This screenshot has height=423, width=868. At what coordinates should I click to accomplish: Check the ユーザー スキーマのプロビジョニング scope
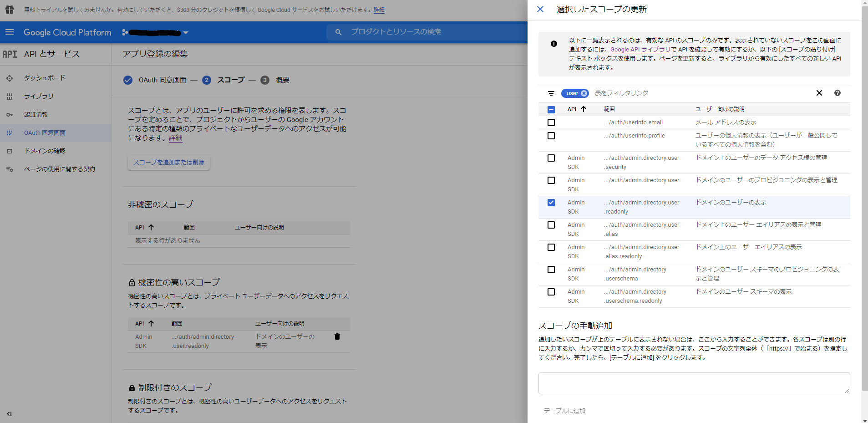pos(551,270)
